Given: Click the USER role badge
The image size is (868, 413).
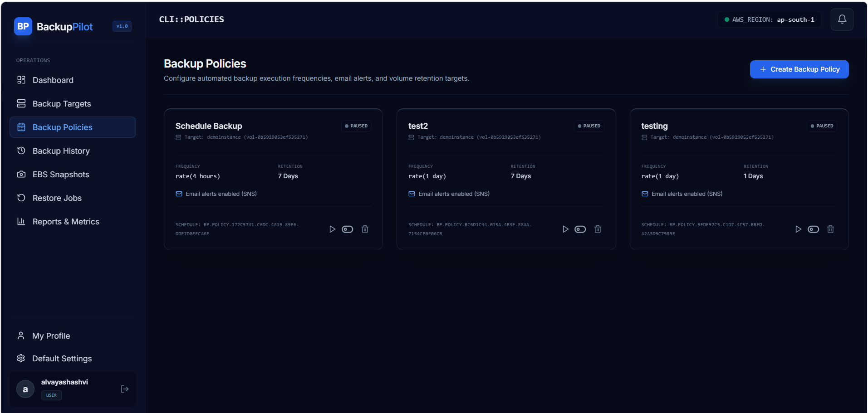Looking at the screenshot, I should pyautogui.click(x=51, y=395).
